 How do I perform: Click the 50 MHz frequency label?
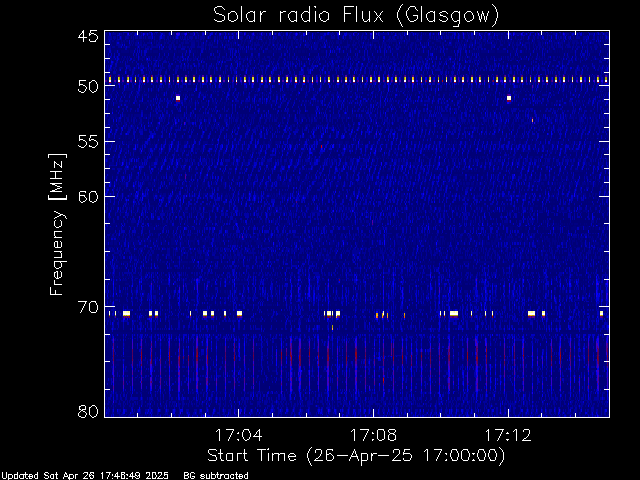tap(88, 87)
